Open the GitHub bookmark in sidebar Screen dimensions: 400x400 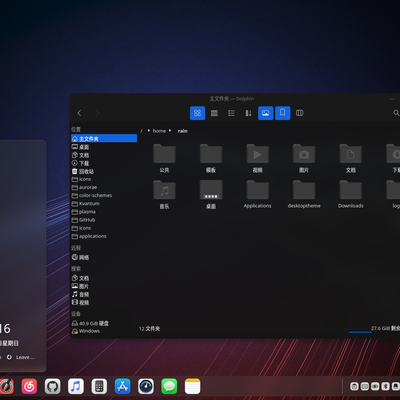click(x=104, y=220)
